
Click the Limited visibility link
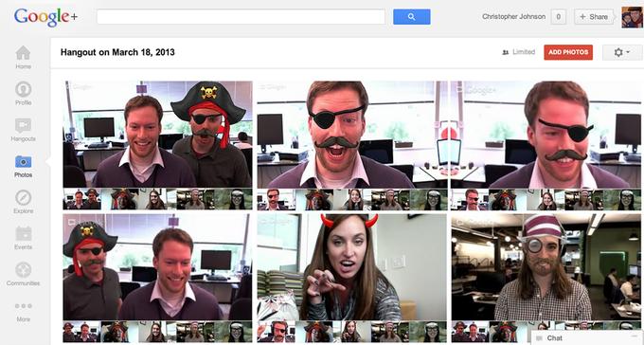pyautogui.click(x=518, y=52)
